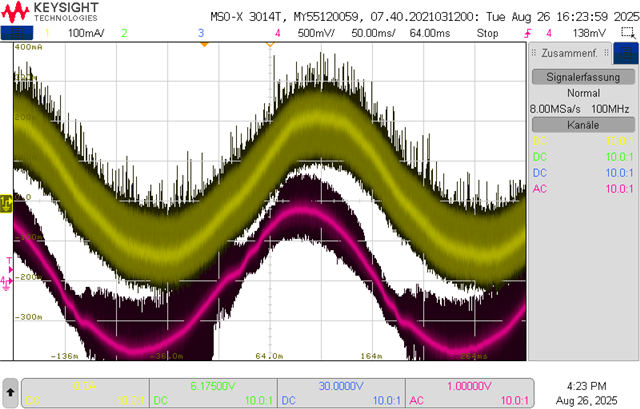
Task: Click the 30.0000V channel 3 offset cell
Action: pyautogui.click(x=341, y=393)
